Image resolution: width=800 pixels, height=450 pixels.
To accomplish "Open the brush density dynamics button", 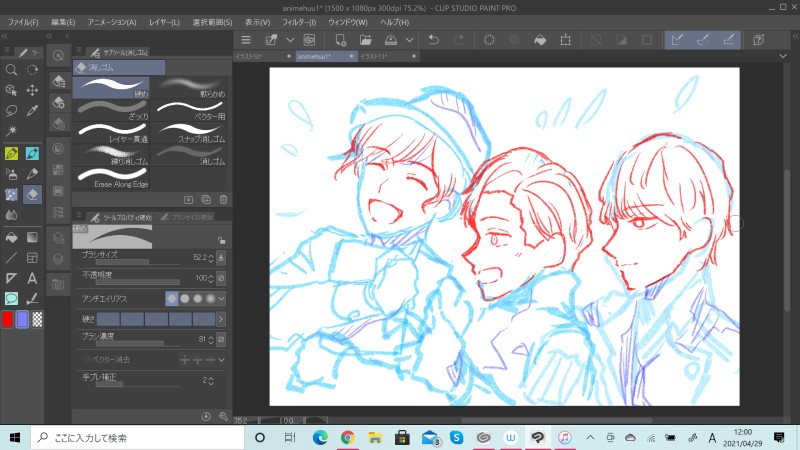I will 221,339.
